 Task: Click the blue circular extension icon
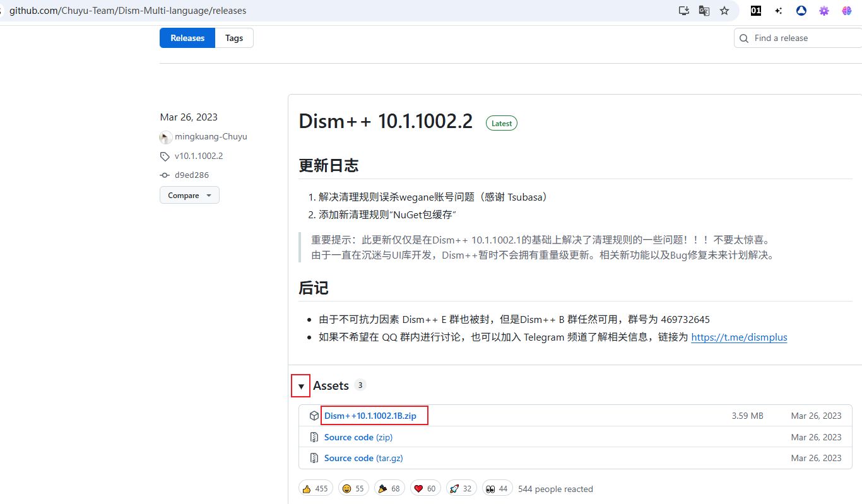(x=801, y=11)
